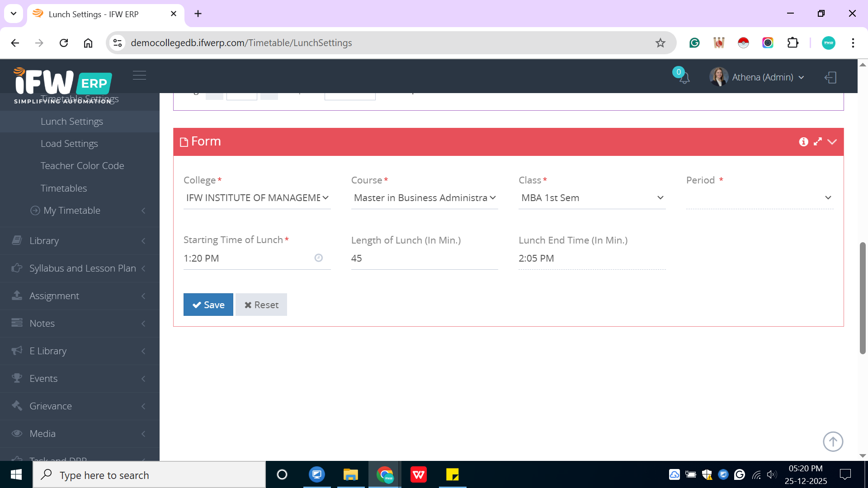This screenshot has height=488, width=868.
Task: Click the Reset button
Action: [x=261, y=305]
